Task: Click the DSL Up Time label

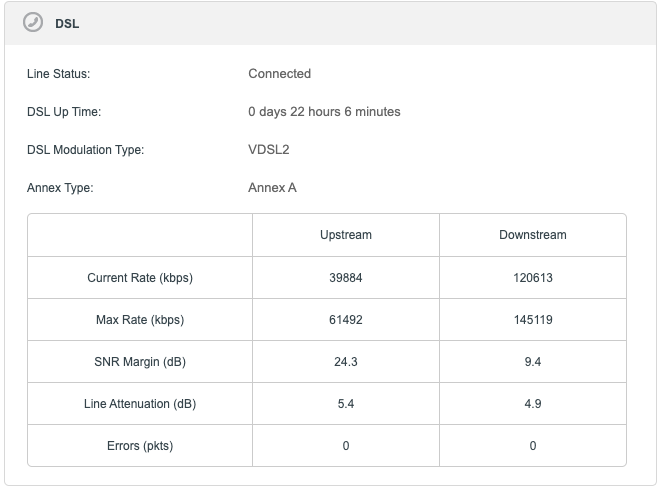Action: [64, 112]
